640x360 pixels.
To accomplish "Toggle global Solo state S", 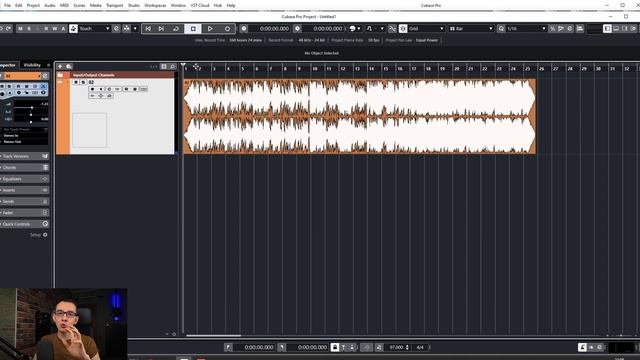I will pyautogui.click(x=29, y=29).
